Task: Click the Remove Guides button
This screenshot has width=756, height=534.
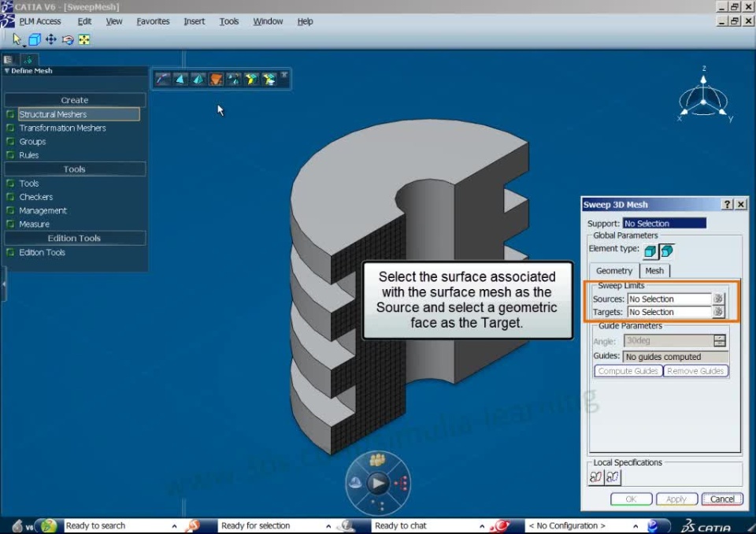Action: pos(695,370)
